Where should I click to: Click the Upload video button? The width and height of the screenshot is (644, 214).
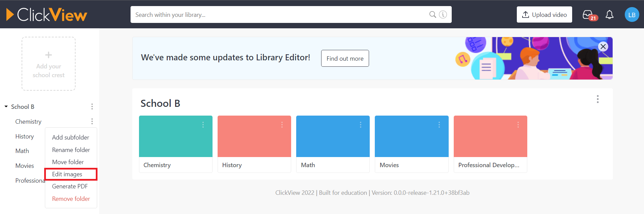pyautogui.click(x=544, y=14)
